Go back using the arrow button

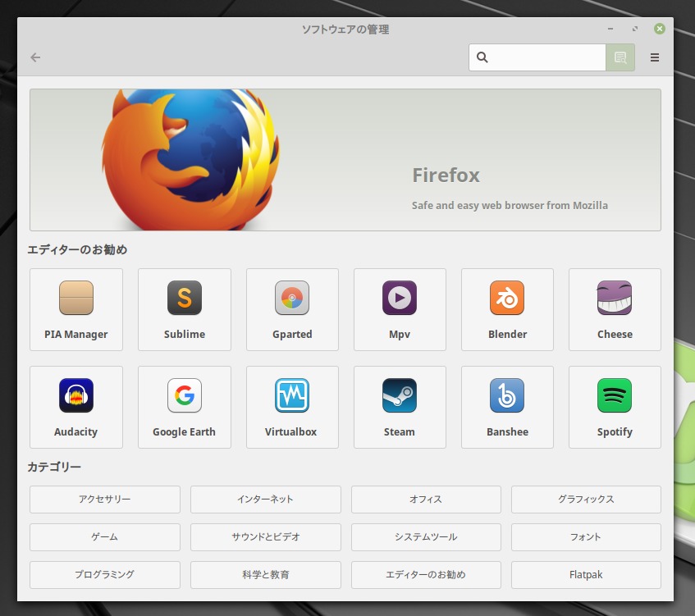35,57
